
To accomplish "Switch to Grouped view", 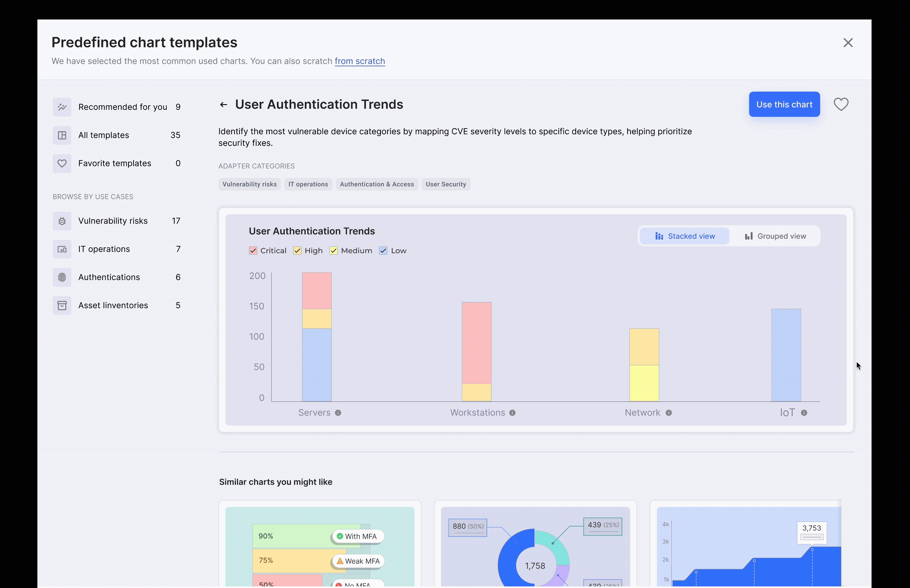I will 775,236.
